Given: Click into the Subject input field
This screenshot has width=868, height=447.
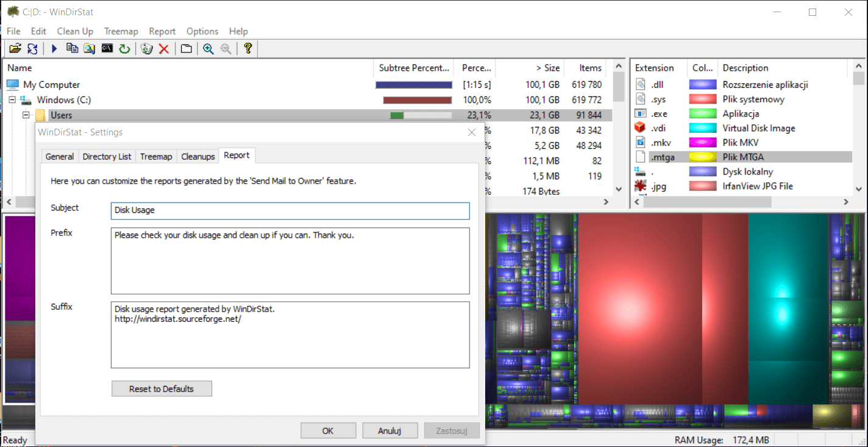Looking at the screenshot, I should pos(290,210).
